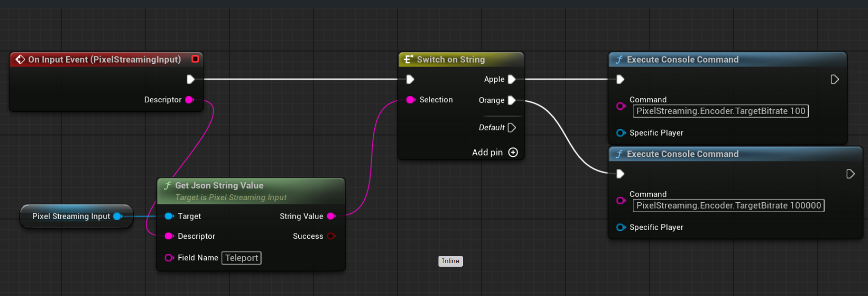Click the Add pin label
The height and width of the screenshot is (296, 868).
click(x=487, y=152)
